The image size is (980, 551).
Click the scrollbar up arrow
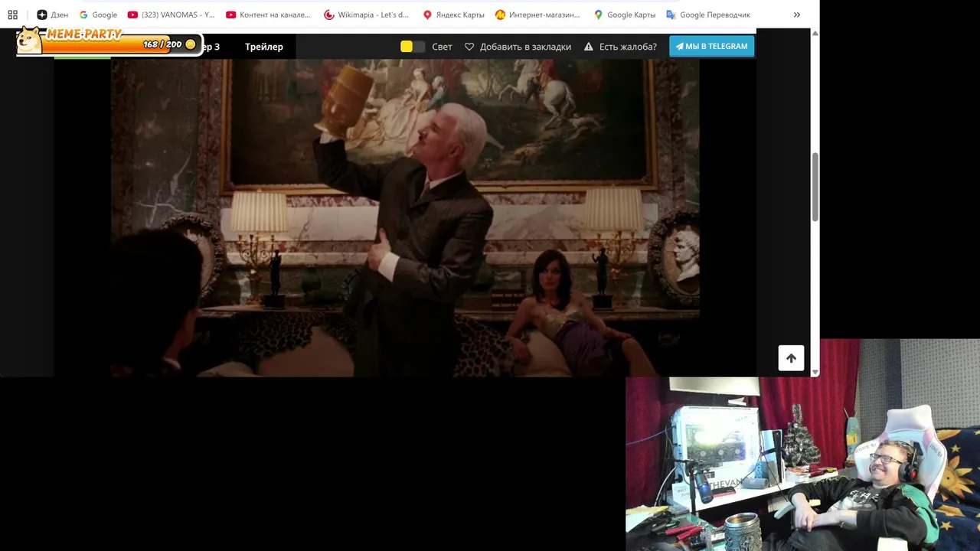[815, 34]
